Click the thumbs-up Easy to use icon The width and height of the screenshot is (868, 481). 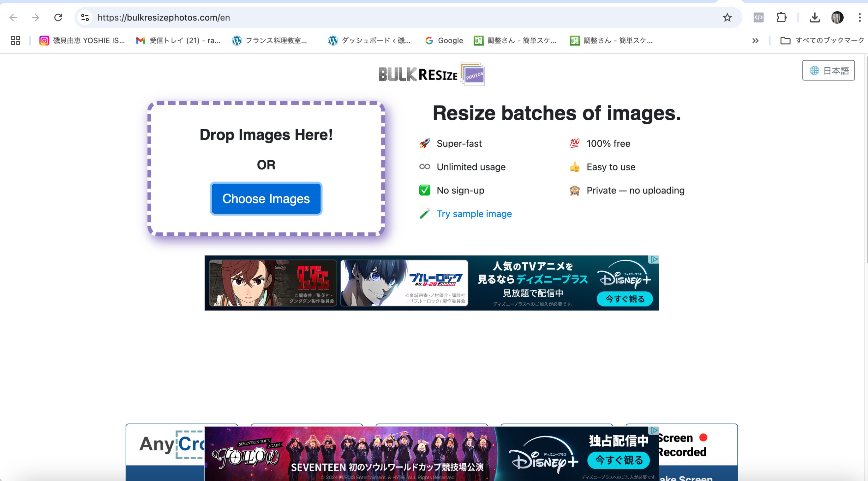(x=575, y=167)
